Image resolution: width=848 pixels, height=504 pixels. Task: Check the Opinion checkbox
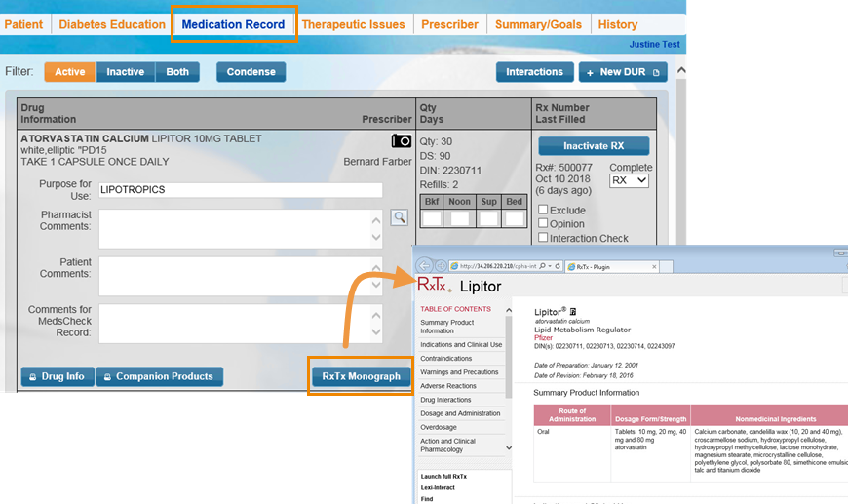click(x=543, y=223)
